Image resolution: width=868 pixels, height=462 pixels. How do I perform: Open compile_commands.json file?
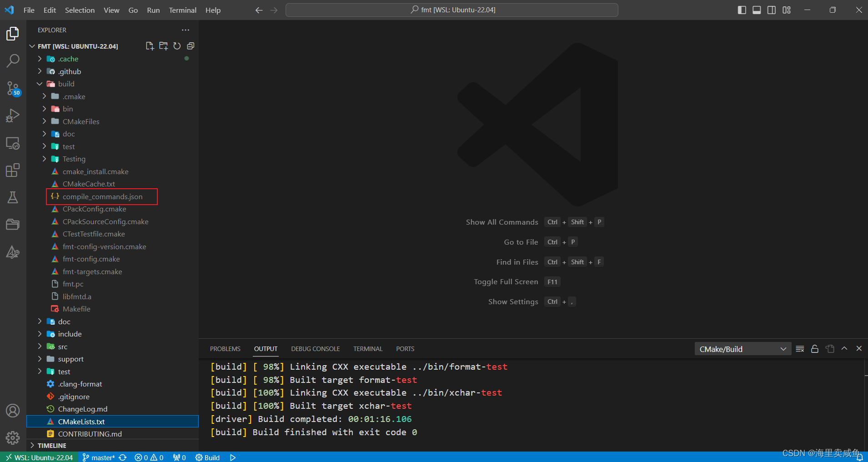coord(101,196)
